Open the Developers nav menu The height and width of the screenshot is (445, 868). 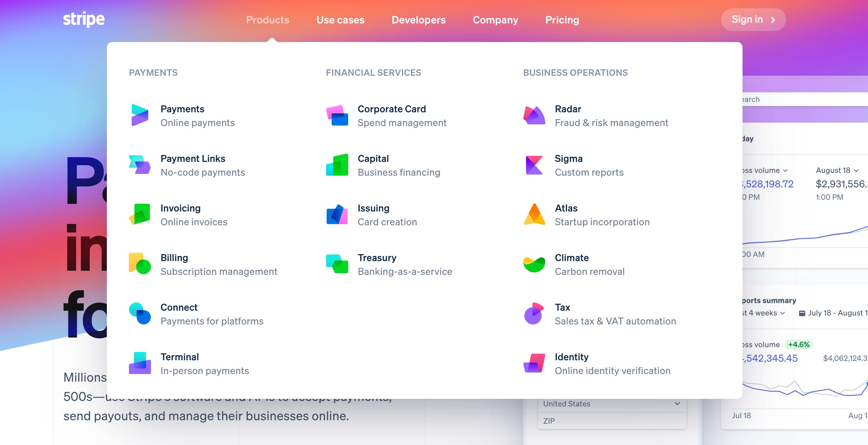[x=418, y=20]
